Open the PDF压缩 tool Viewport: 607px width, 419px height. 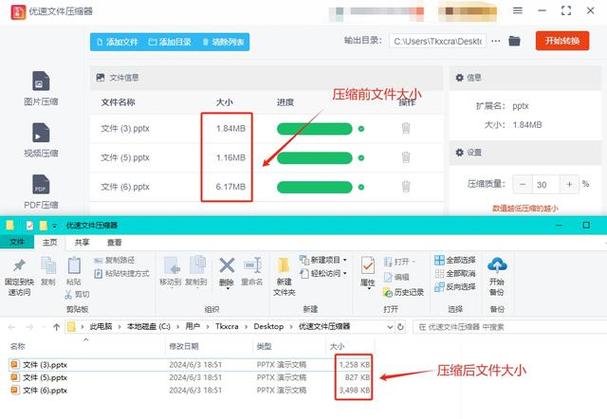coord(41,192)
